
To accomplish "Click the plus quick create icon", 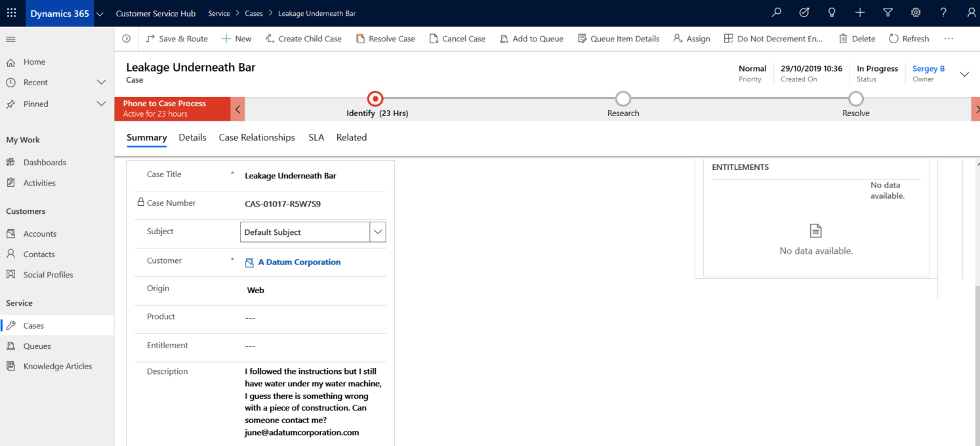I will 860,12.
